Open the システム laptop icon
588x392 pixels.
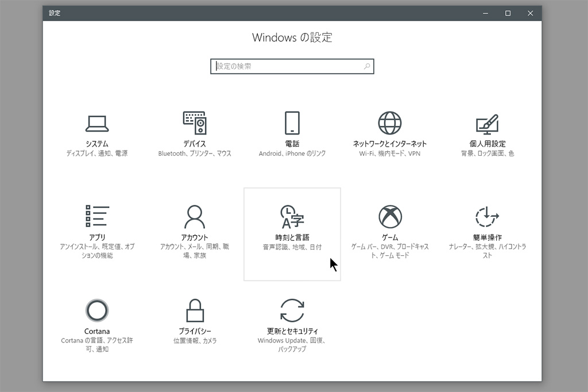pyautogui.click(x=97, y=124)
